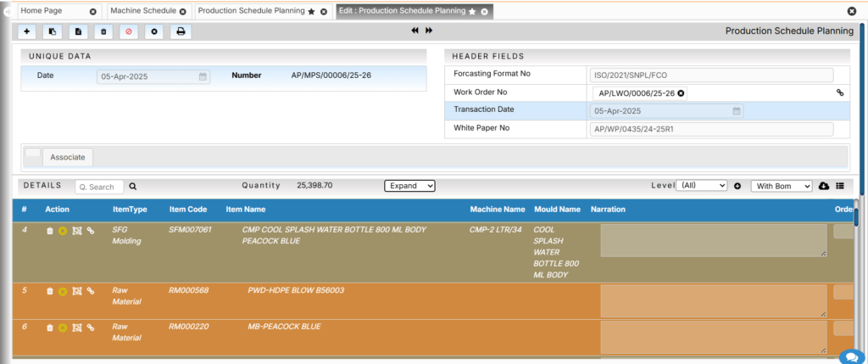
Task: Close all tabs with far-right X icon
Action: point(852,11)
